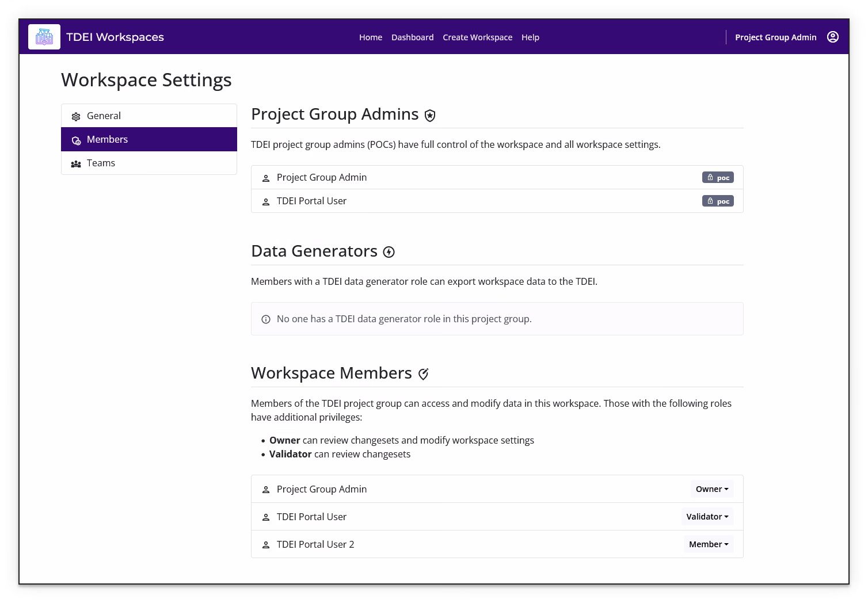Click the Members sidebar icon
868x603 pixels.
pyautogui.click(x=76, y=140)
